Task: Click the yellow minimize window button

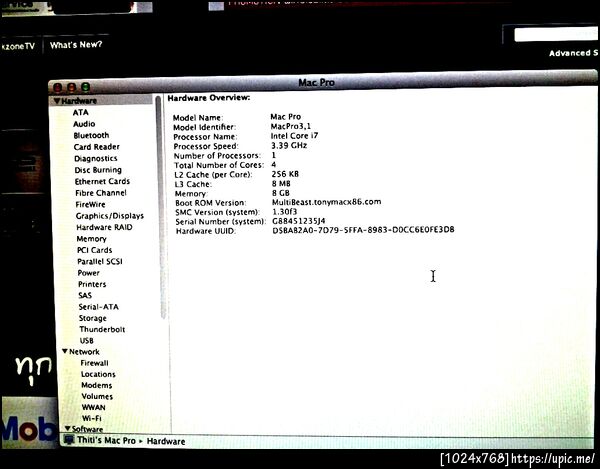Action: pos(72,87)
